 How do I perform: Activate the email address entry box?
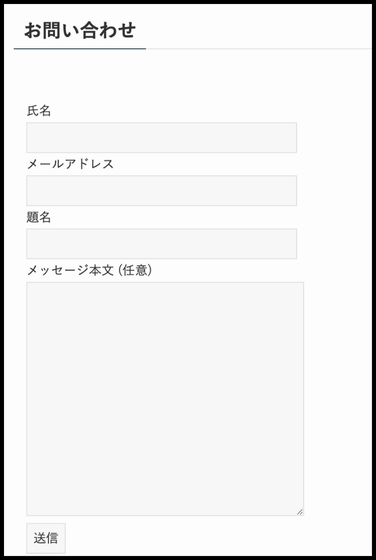click(161, 191)
